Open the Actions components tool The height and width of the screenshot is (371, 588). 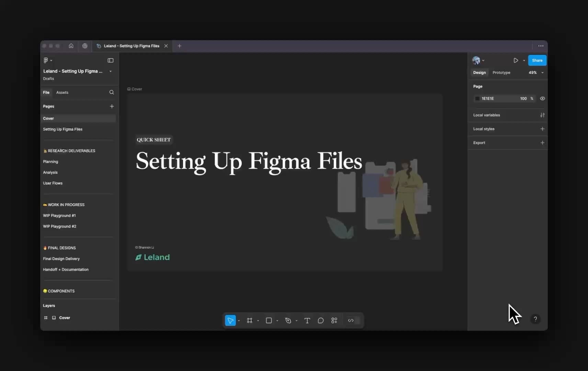click(334, 321)
